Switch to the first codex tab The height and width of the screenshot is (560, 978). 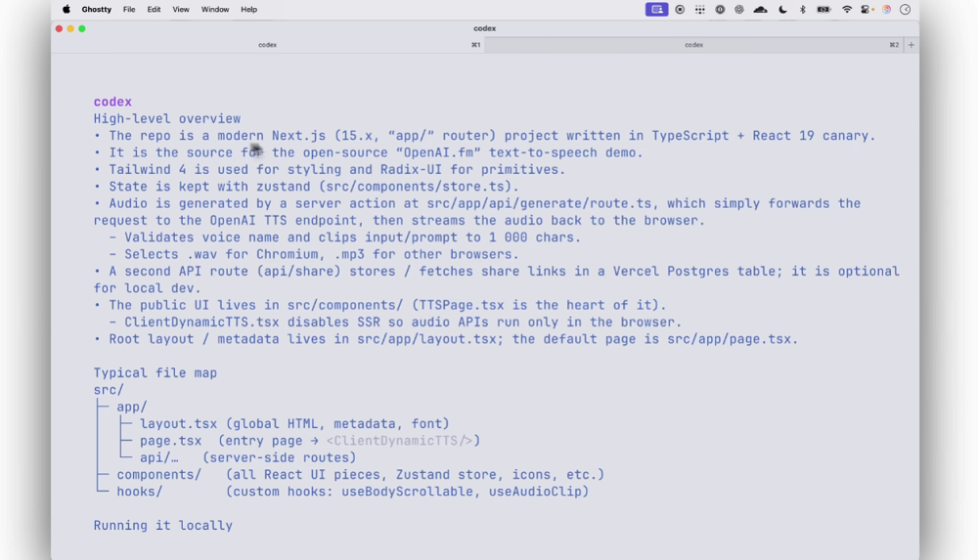pos(268,45)
